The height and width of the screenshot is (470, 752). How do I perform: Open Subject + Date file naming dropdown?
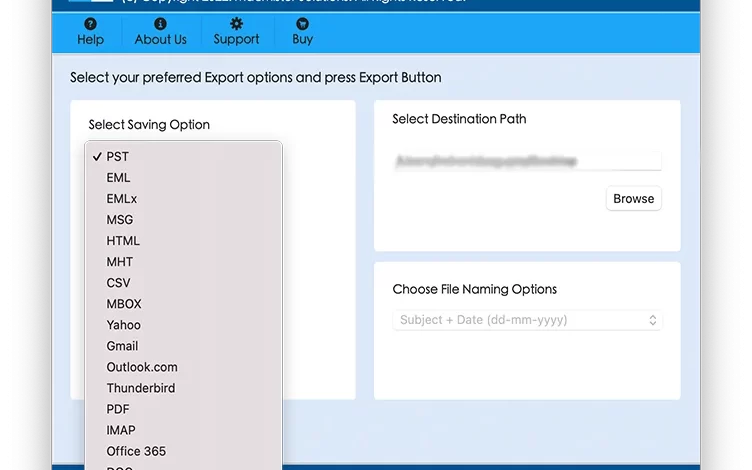(527, 320)
